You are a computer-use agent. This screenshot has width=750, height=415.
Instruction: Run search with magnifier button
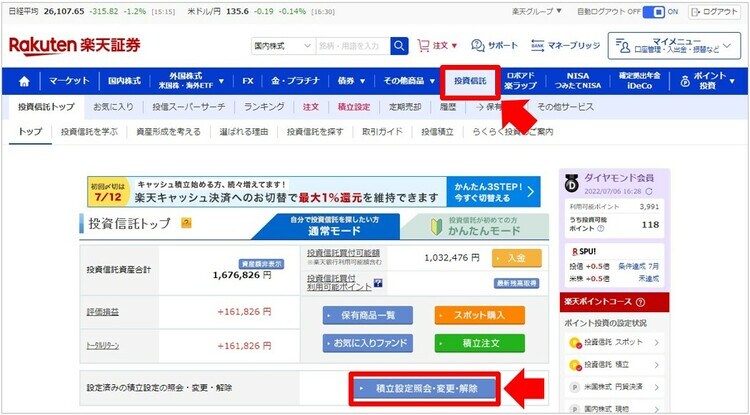(399, 46)
